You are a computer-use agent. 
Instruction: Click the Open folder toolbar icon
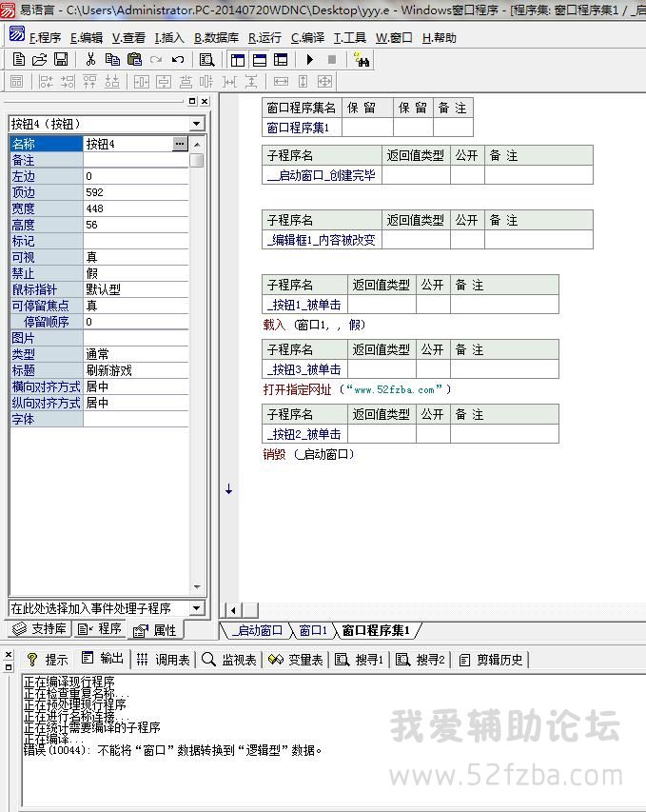pos(39,59)
